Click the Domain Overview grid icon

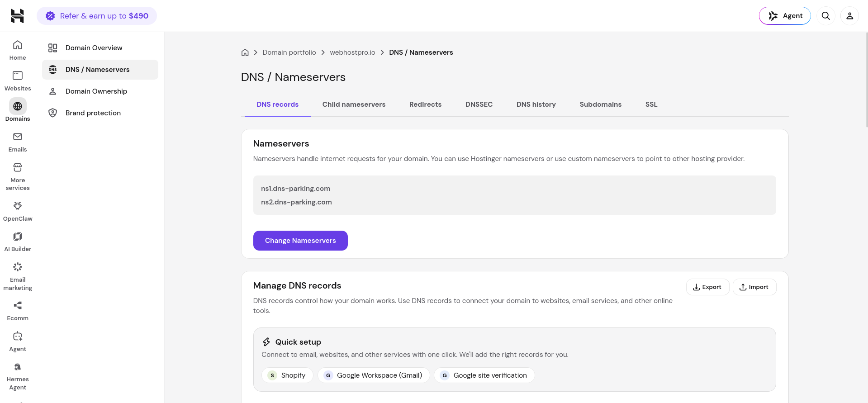[x=53, y=48]
